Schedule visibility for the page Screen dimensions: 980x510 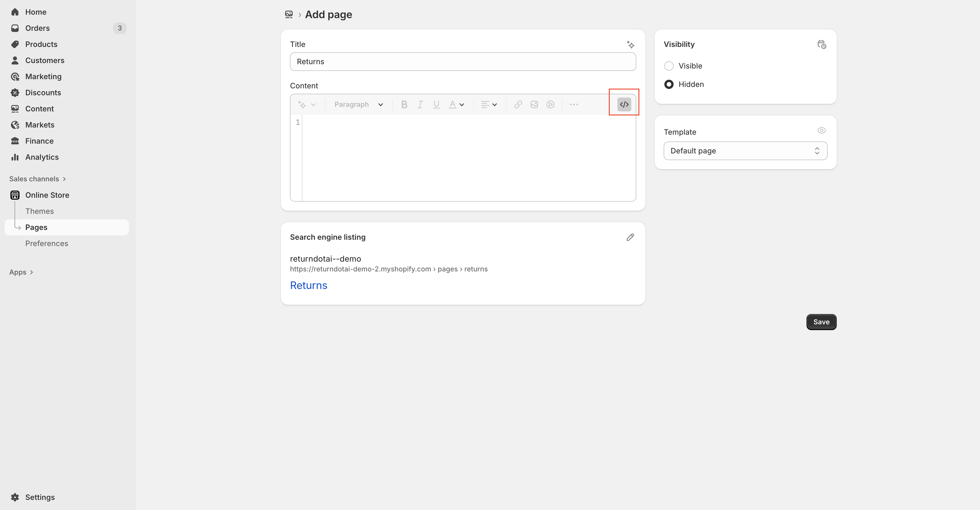click(822, 45)
